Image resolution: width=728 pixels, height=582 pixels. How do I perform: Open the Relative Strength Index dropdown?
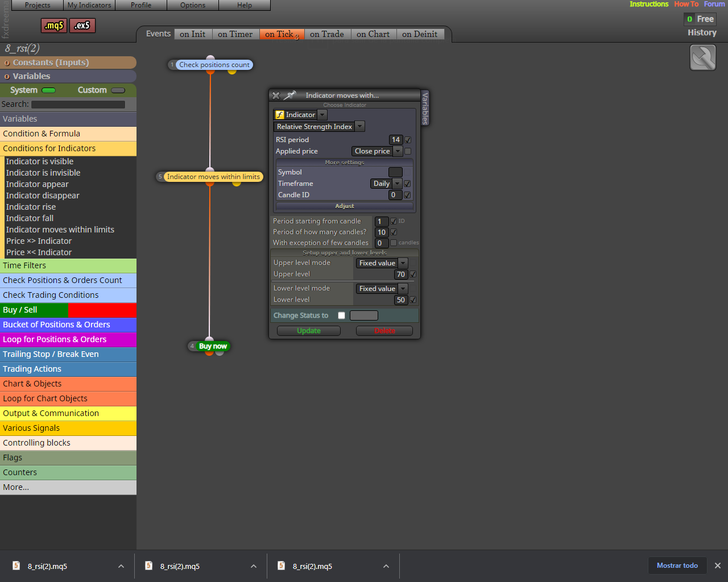(x=359, y=127)
